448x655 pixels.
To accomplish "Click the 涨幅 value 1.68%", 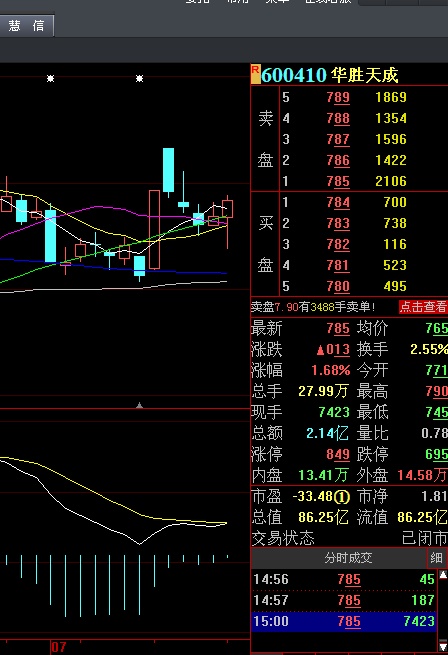I will (x=331, y=370).
